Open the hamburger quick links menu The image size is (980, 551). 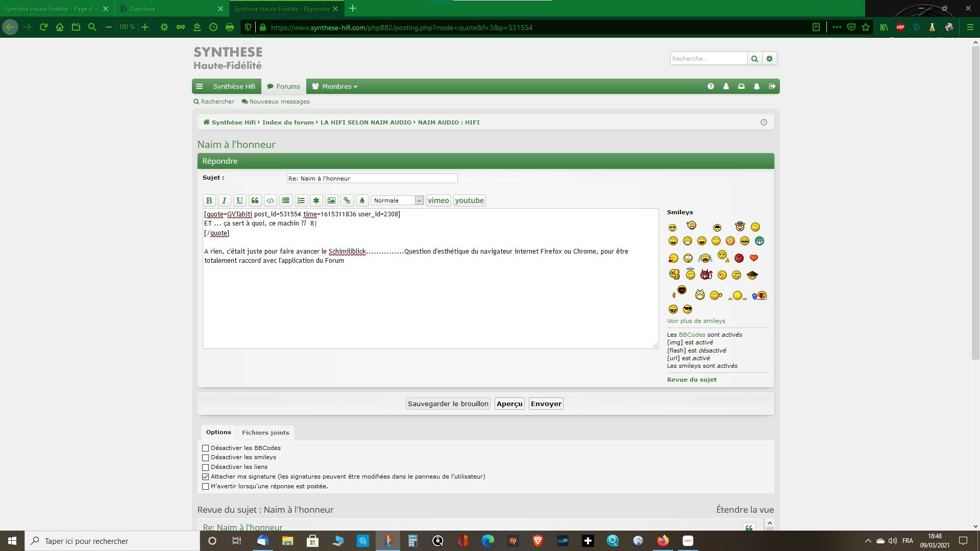coord(200,86)
